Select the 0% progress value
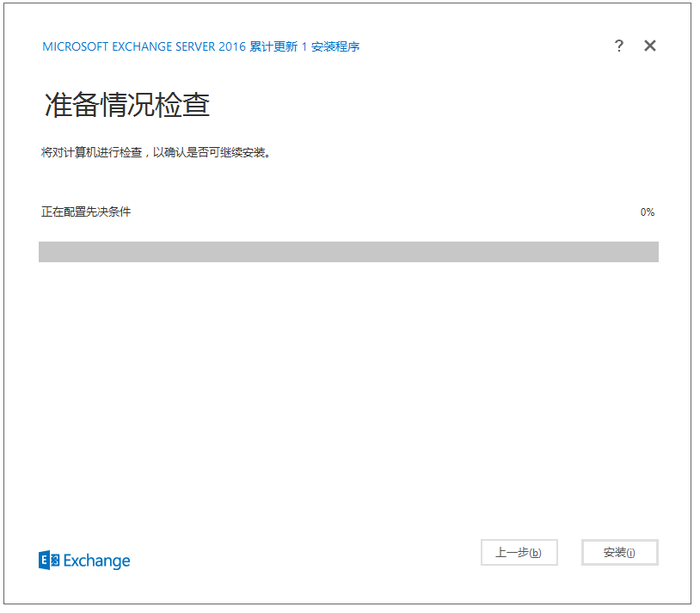The width and height of the screenshot is (700, 613). coord(648,212)
